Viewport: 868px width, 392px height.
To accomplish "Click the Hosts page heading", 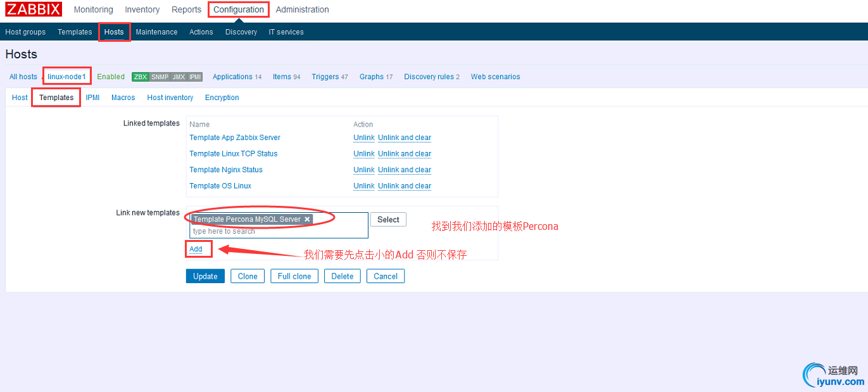I will [x=22, y=54].
